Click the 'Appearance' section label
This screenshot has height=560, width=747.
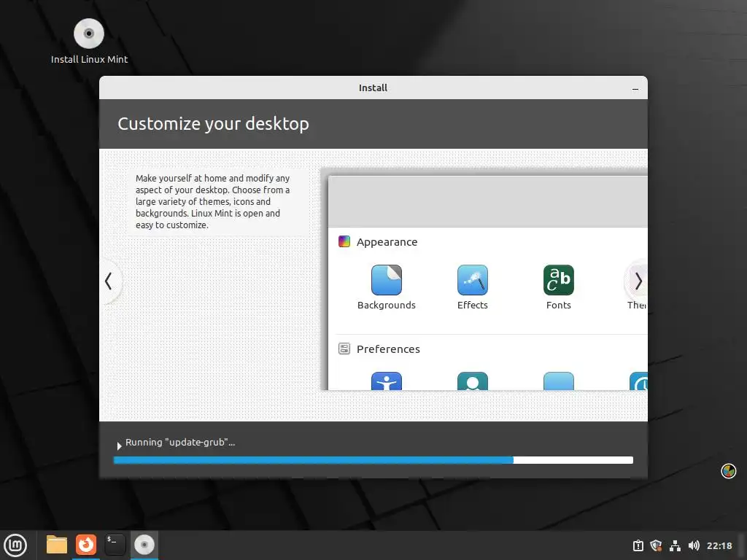[x=387, y=242]
